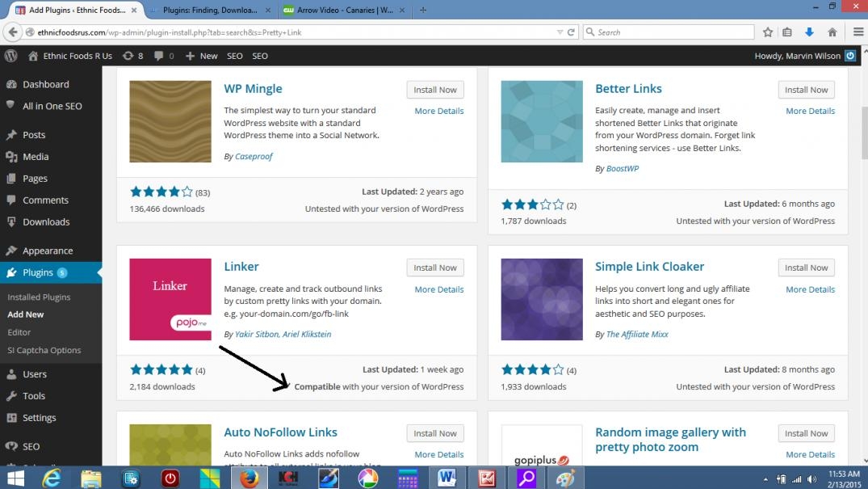The image size is (868, 489).
Task: Open Microsoft Word from taskbar
Action: pos(447,478)
